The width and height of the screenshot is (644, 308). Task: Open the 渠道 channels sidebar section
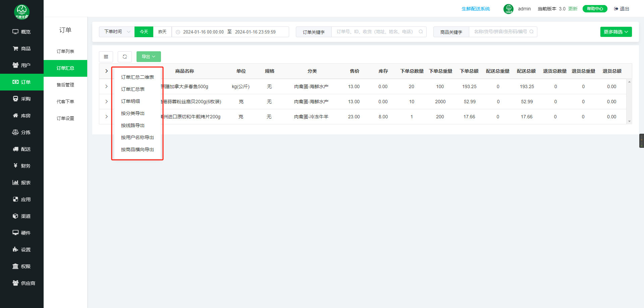point(22,216)
